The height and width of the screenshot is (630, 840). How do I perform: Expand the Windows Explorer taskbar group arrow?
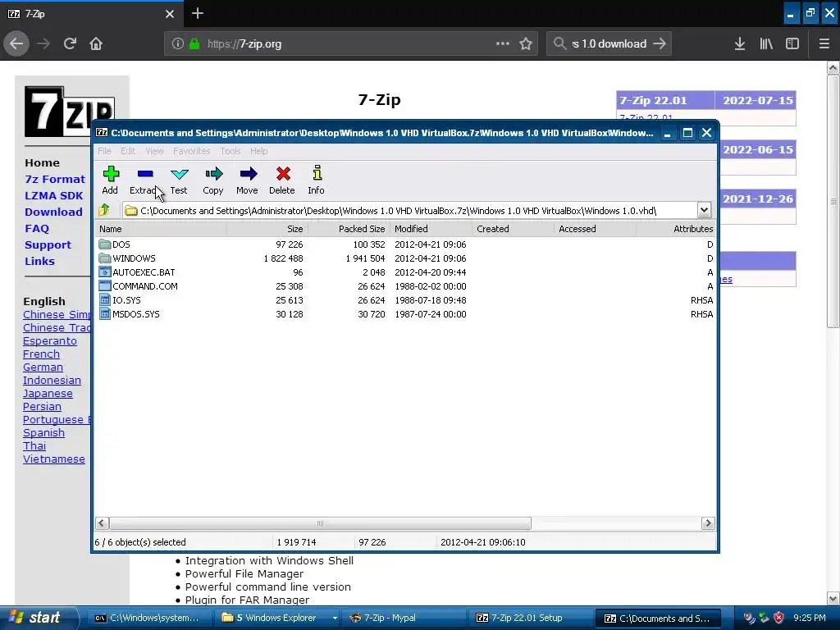(335, 618)
